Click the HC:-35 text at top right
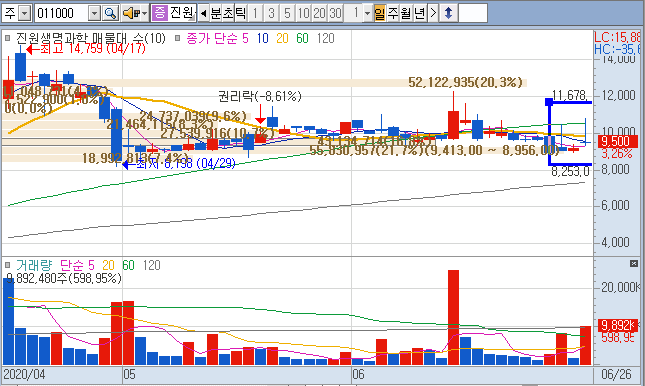 pos(617,49)
